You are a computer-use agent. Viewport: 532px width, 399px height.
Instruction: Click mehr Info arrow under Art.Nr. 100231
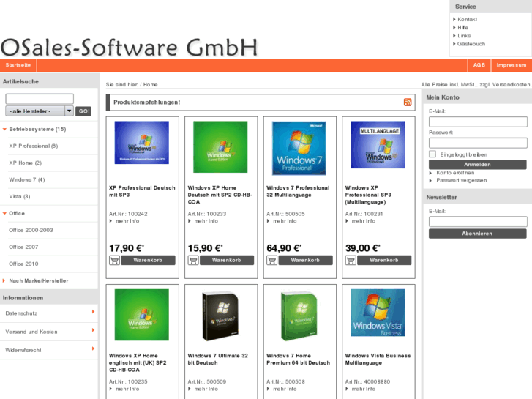click(347, 221)
